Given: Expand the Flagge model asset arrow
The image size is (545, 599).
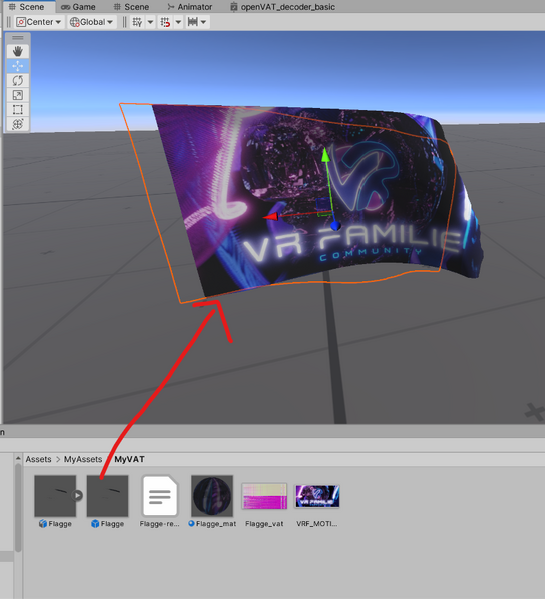Looking at the screenshot, I should [x=78, y=495].
